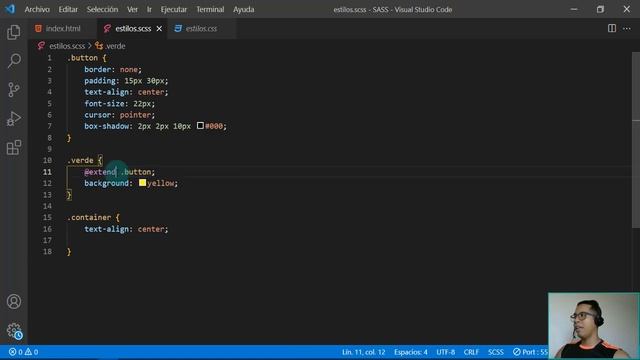640x360 pixels.
Task: Click the .container selector on line 15
Action: coord(89,218)
